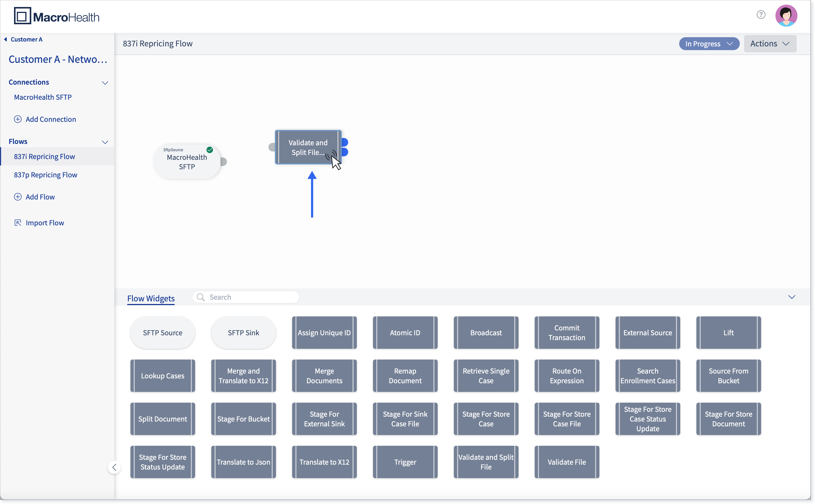
Task: Pick the Retrieve Single Case widget
Action: (x=486, y=376)
